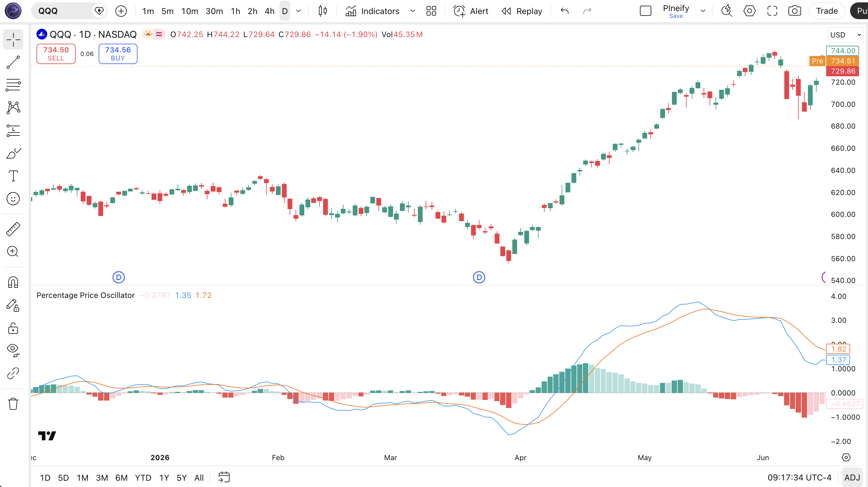Toggle the extended hours session icon
868x487 pixels.
(x=148, y=34)
